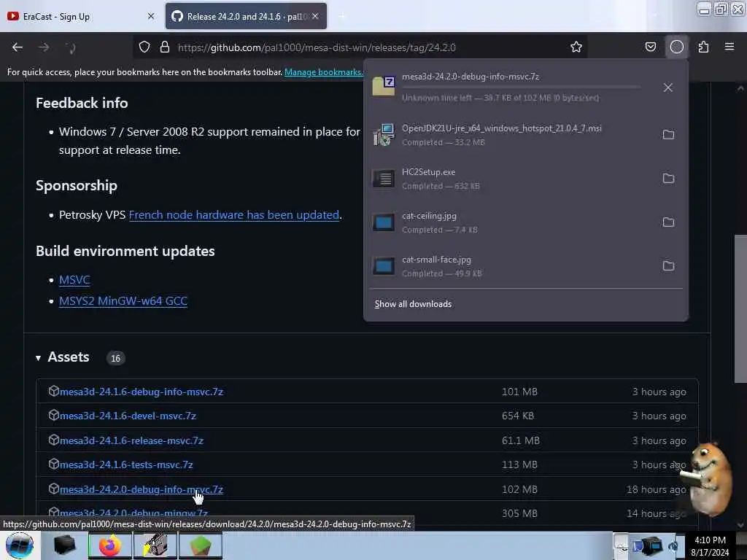Open the cat-ceiling.jpg thumbnail icon
The height and width of the screenshot is (560, 747).
(x=384, y=222)
